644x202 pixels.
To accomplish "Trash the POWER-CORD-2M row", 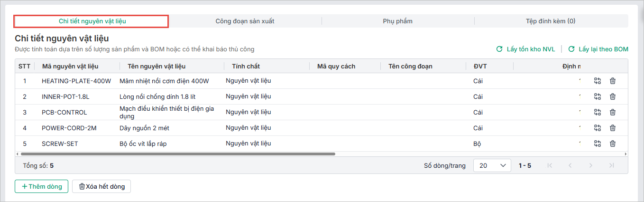I will [x=612, y=128].
